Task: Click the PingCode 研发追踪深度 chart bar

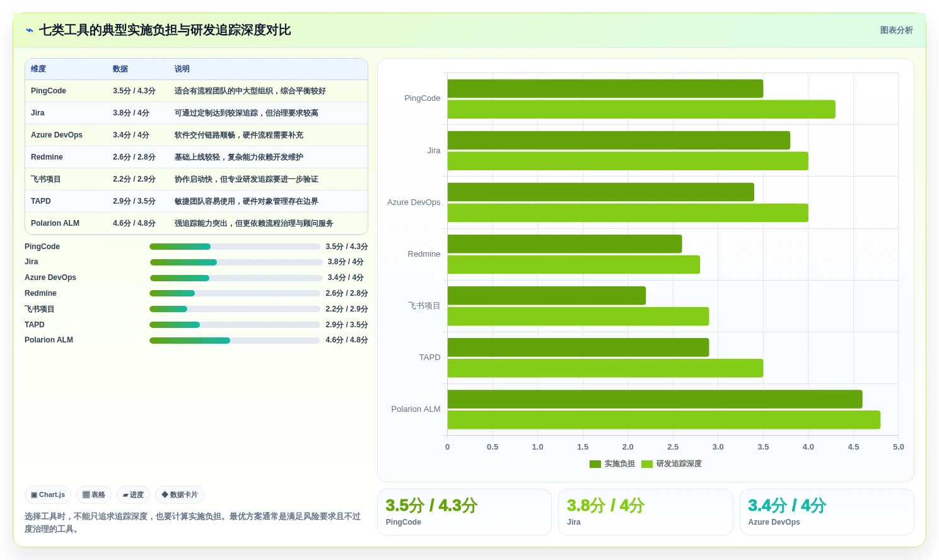Action: click(641, 109)
